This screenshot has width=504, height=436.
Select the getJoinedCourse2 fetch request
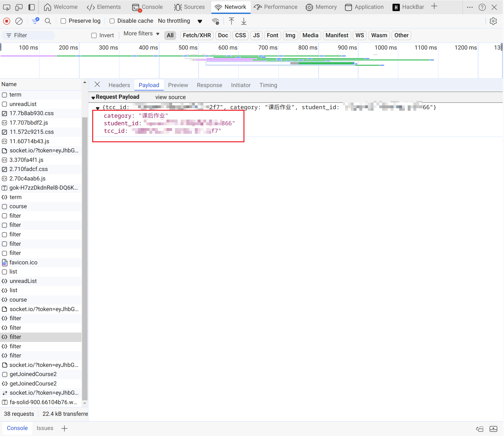pos(41,384)
